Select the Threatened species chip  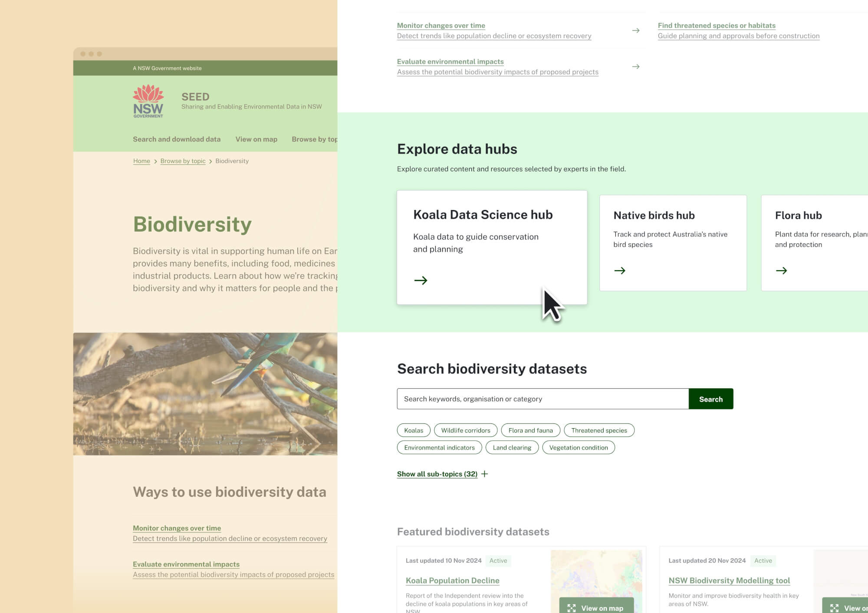[599, 430]
